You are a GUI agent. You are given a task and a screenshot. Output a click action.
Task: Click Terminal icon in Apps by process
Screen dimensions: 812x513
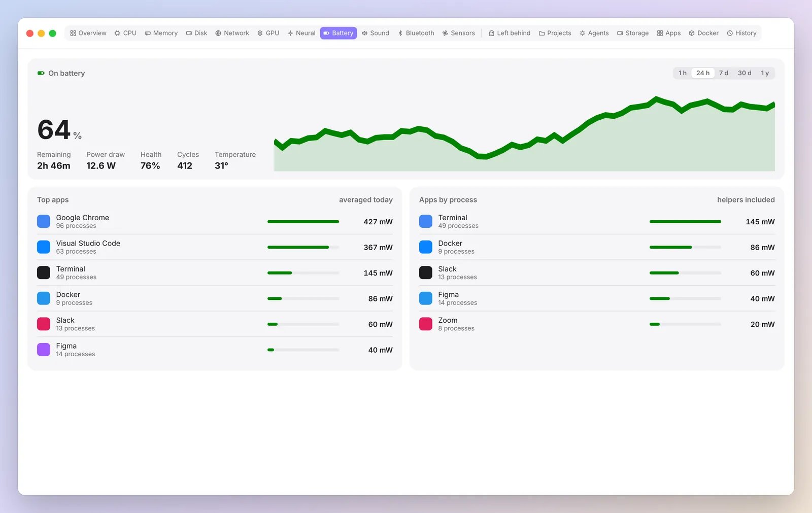point(426,221)
